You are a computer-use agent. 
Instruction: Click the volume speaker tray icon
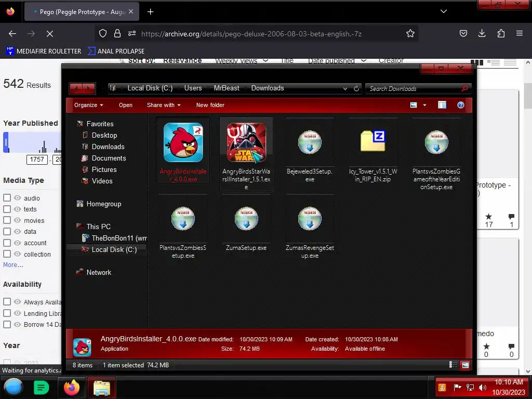click(482, 387)
